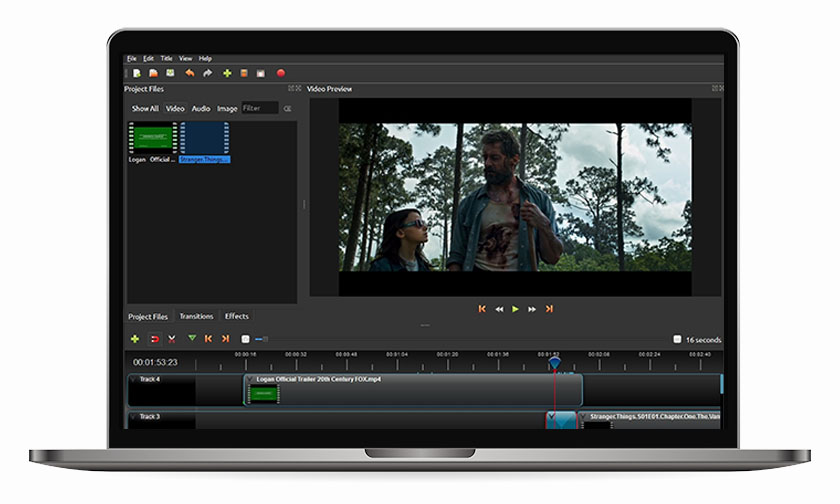The width and height of the screenshot is (840, 504).
Task: Click the Rewind button under preview
Action: [499, 309]
